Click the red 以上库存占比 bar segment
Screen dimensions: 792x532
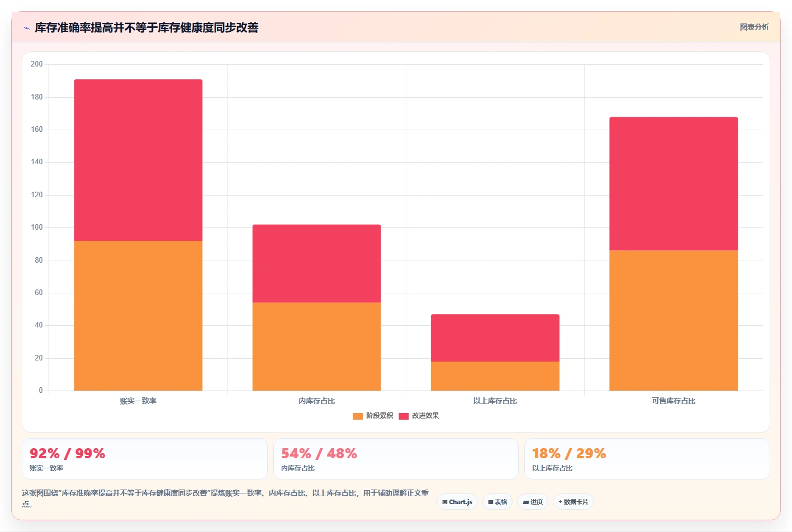coord(495,338)
